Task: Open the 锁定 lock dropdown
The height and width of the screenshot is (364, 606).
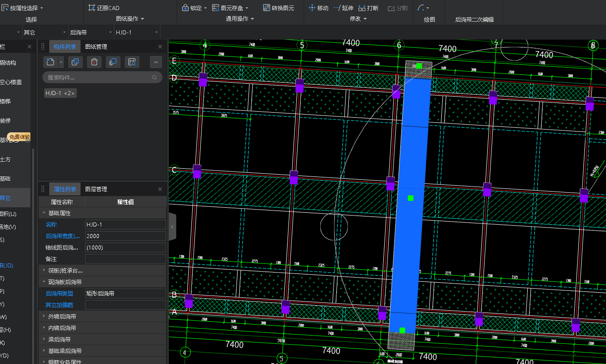Action: [195, 8]
